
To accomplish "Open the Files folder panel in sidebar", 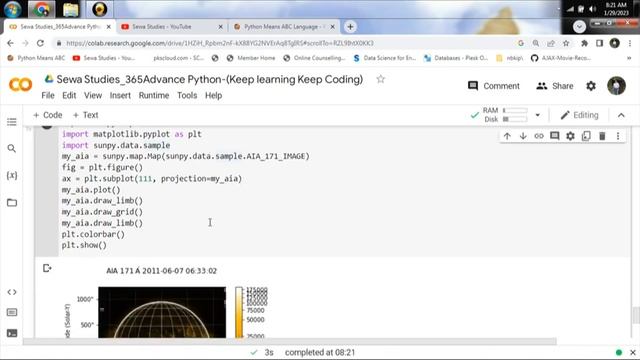I will point(12,202).
